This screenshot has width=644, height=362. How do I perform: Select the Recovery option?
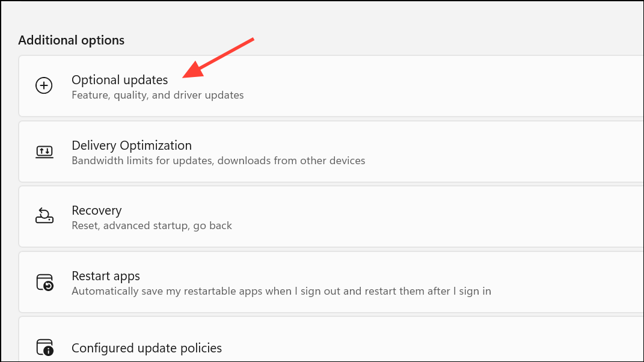click(97, 210)
